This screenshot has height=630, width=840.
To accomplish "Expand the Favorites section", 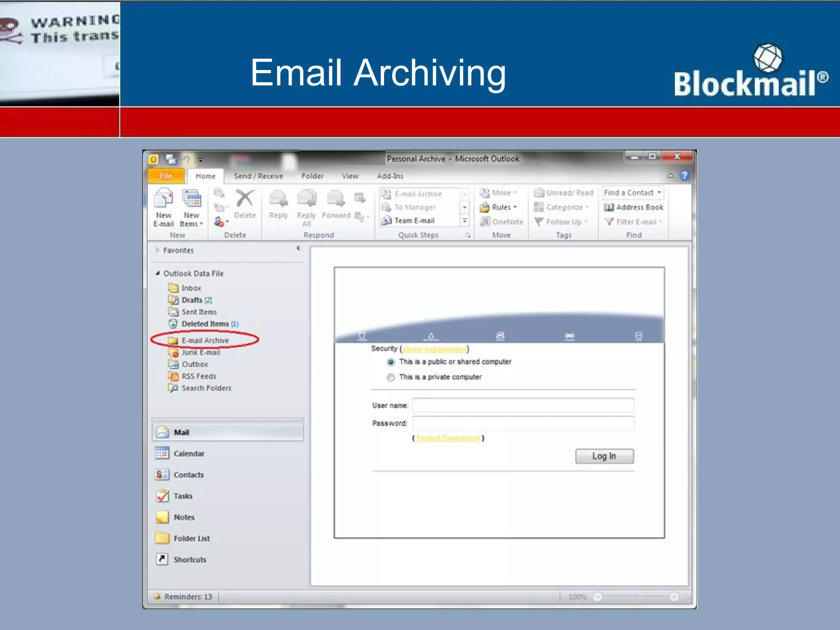I will [157, 250].
